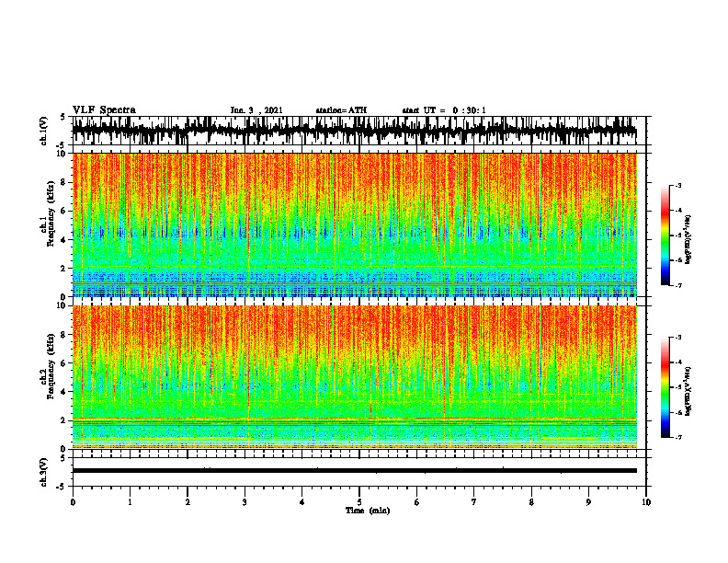
Task: Click the '-7' value on ch.1 colorbar
Action: point(677,285)
